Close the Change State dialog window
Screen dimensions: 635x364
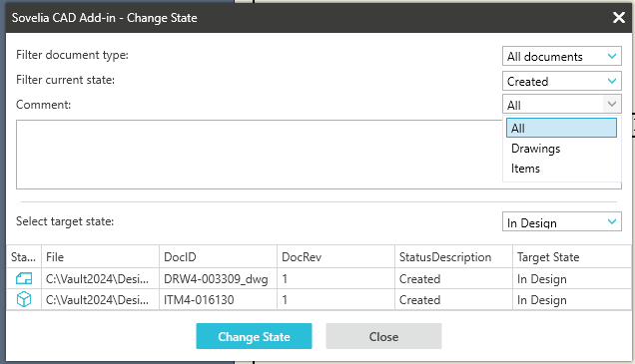tap(619, 17)
